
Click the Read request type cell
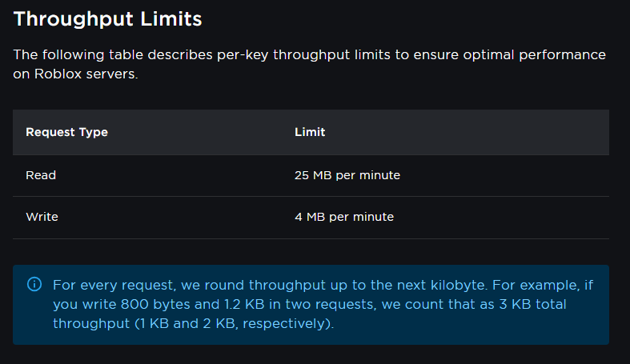[x=41, y=175]
